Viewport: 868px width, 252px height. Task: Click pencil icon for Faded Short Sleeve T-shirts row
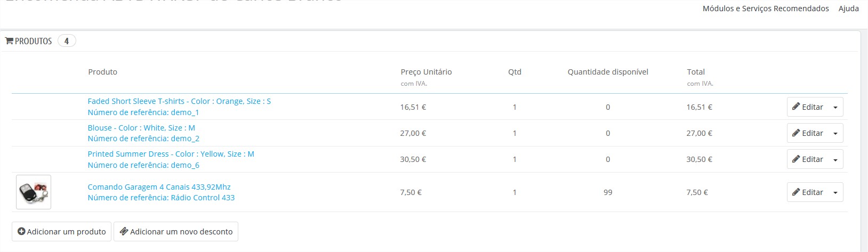click(x=796, y=107)
